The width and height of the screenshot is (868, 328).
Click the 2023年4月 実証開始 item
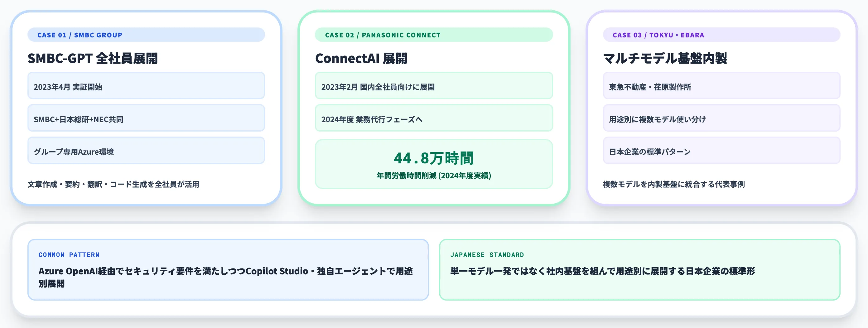[146, 86]
